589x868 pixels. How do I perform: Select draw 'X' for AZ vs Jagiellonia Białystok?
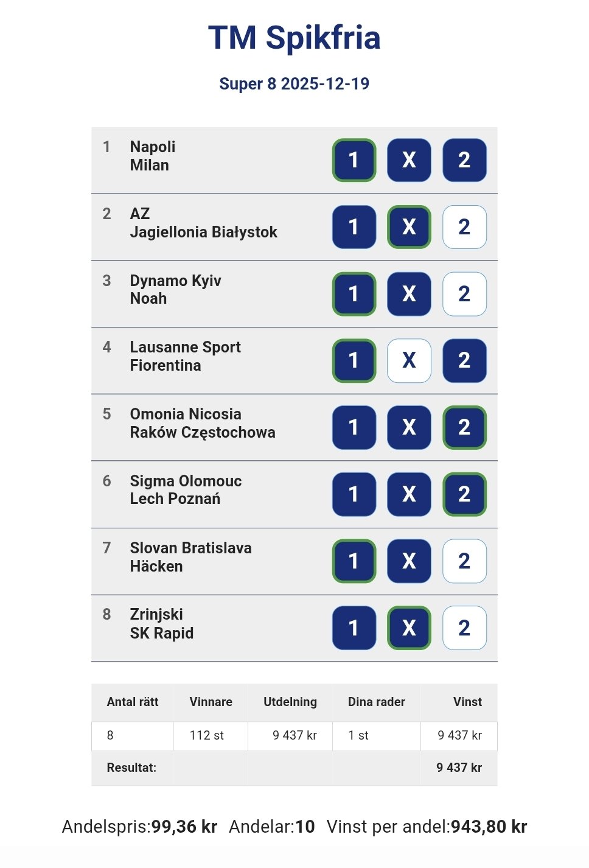[x=409, y=227]
